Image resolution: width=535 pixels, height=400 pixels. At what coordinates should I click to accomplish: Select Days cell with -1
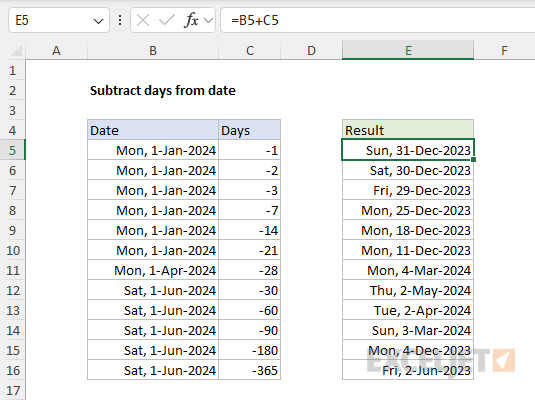(250, 150)
